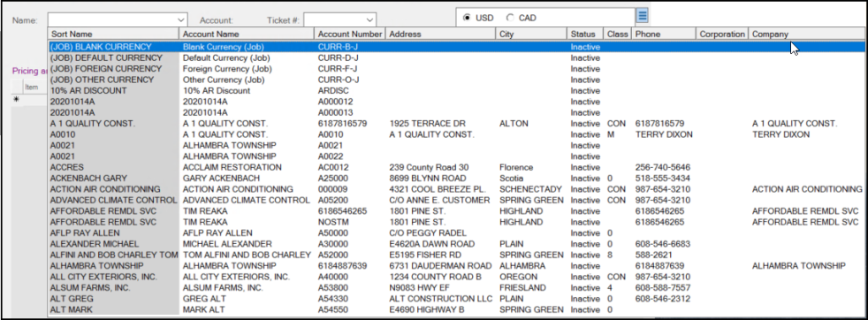
Task: Click inside the Name input field
Action: tap(112, 20)
